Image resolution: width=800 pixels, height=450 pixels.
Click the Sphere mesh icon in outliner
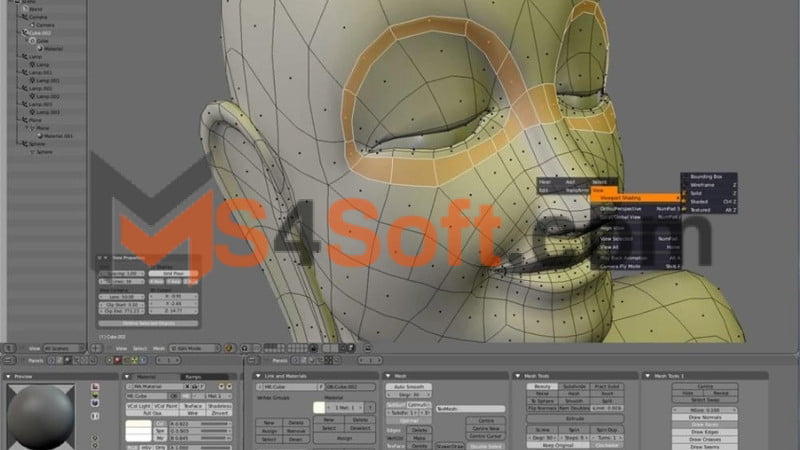(34, 152)
